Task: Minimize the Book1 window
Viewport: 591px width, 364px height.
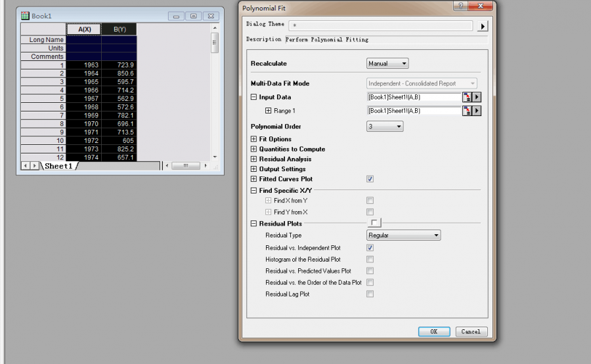Action: point(176,16)
